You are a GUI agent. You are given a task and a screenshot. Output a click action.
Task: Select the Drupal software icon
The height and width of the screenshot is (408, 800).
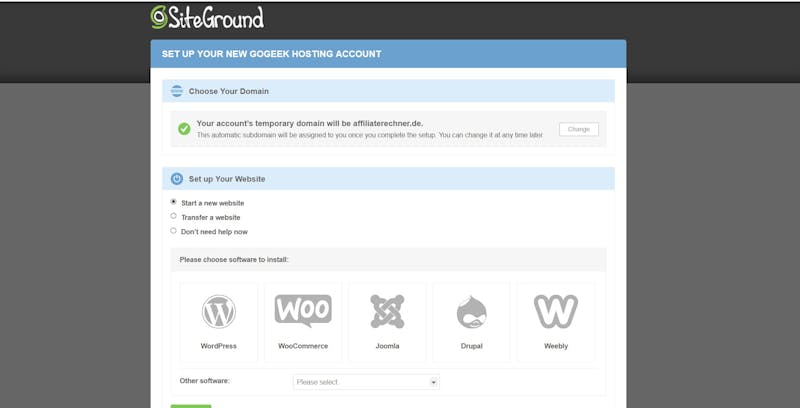click(471, 312)
